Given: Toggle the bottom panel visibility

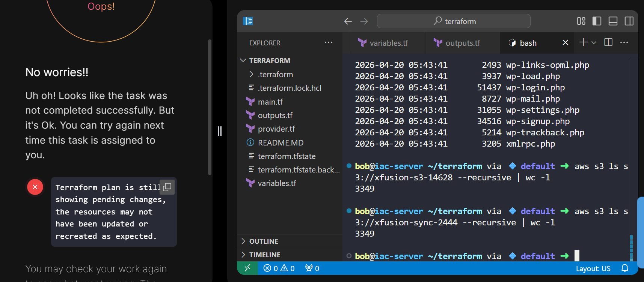Looking at the screenshot, I should [x=613, y=21].
